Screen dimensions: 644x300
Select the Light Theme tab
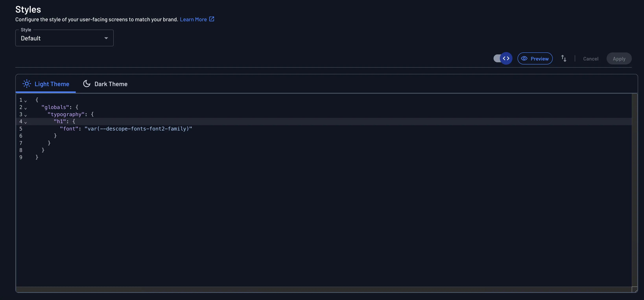coord(52,84)
